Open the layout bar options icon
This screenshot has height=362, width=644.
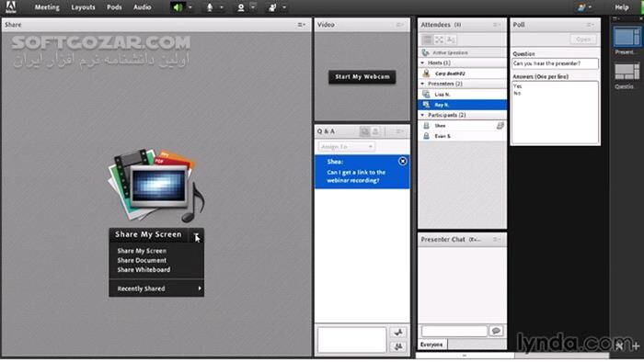[616, 19]
